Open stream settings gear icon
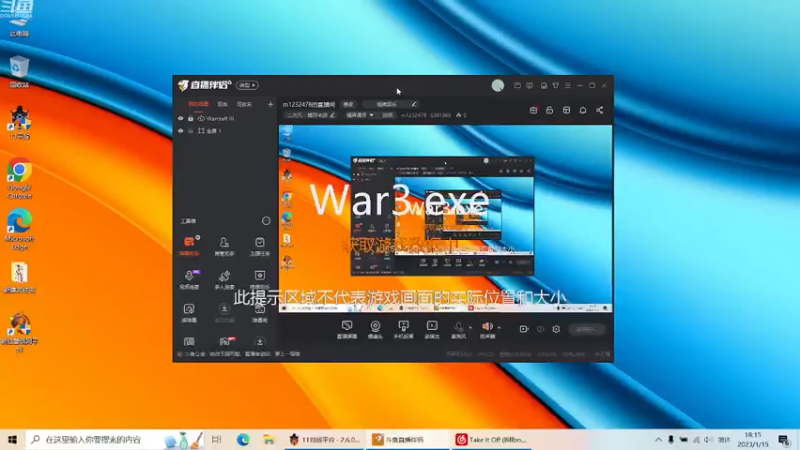 click(556, 329)
